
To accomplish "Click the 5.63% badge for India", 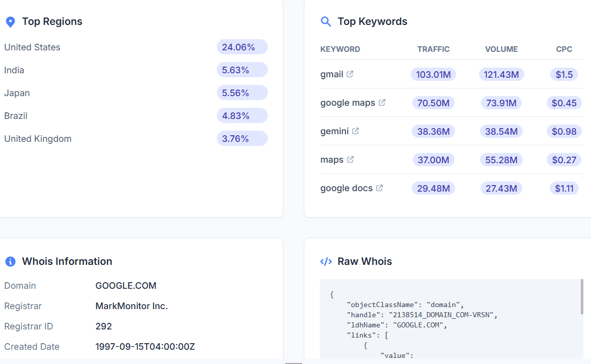I will pyautogui.click(x=242, y=70).
